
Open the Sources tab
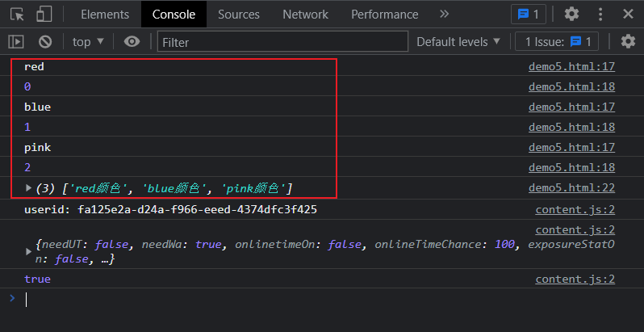point(238,14)
